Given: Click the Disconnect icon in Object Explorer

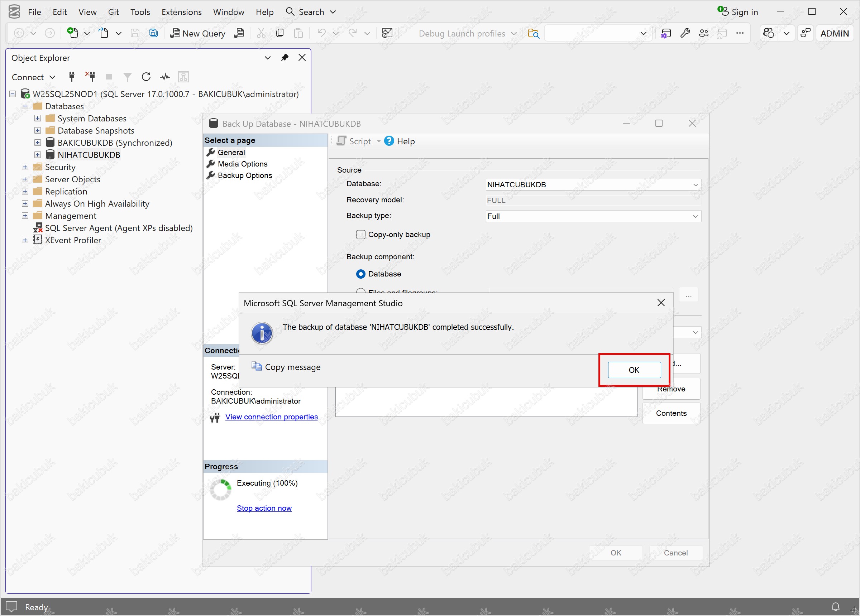Looking at the screenshot, I should pos(91,77).
